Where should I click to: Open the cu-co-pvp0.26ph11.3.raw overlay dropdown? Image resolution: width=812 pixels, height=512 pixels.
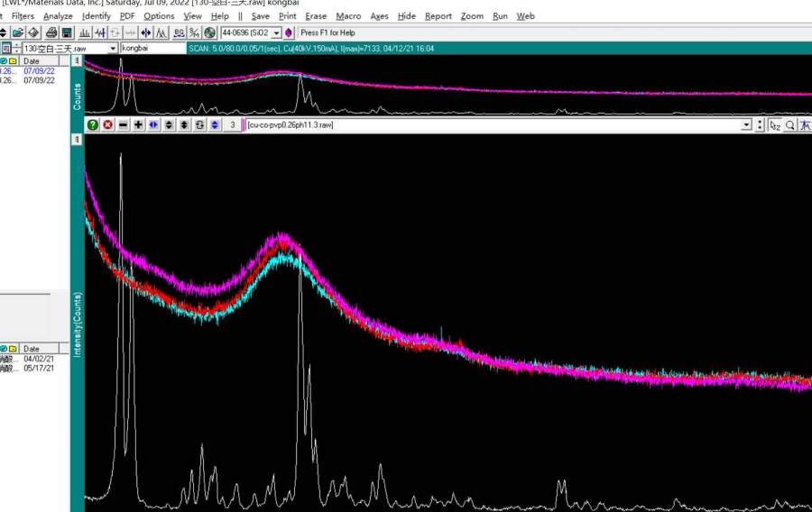746,125
